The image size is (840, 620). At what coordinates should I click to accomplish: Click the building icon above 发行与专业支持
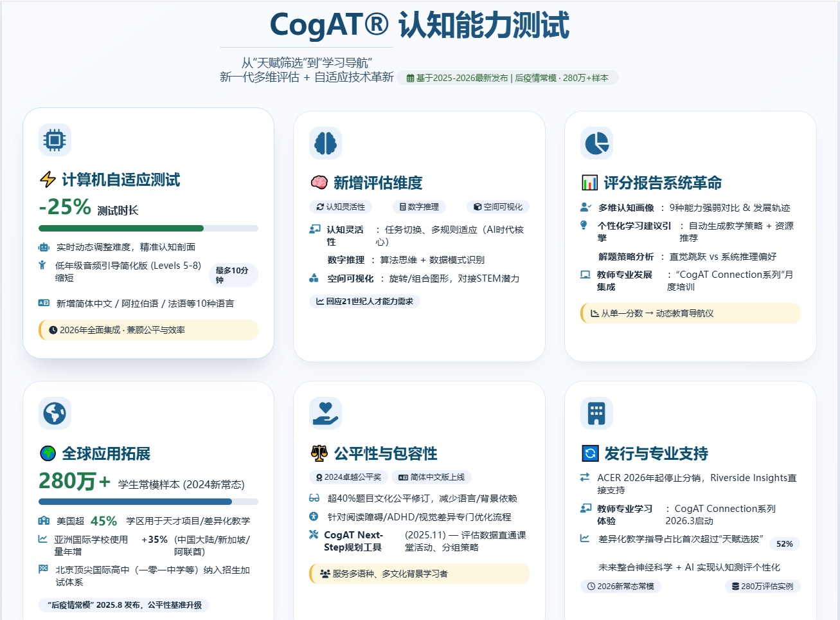coord(596,413)
